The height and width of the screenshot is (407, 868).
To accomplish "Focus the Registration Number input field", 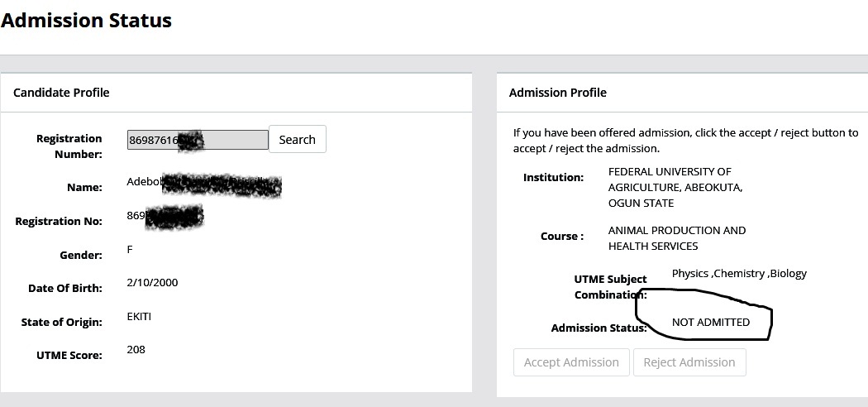I will 197,141.
